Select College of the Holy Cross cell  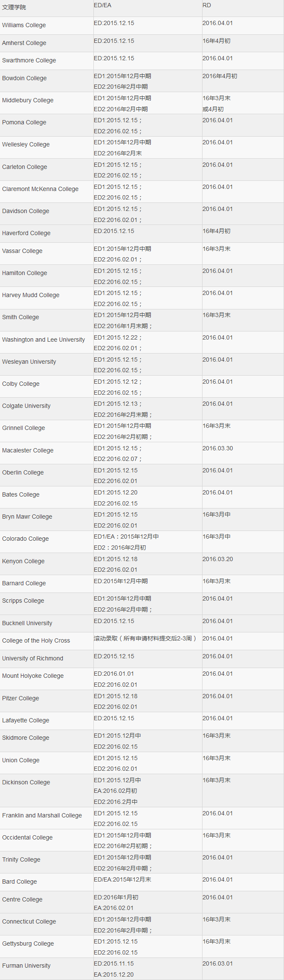point(36,640)
